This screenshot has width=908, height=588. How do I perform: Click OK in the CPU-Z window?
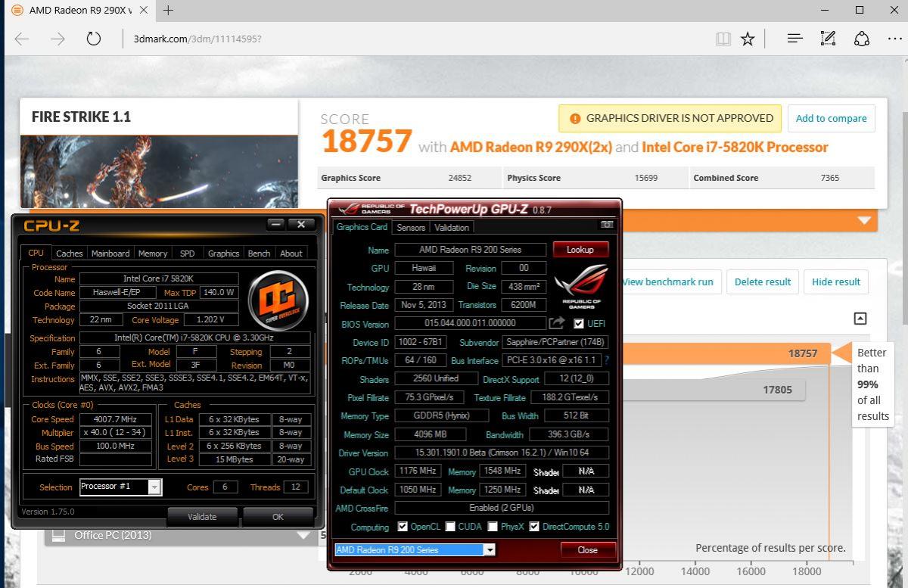[x=278, y=517]
